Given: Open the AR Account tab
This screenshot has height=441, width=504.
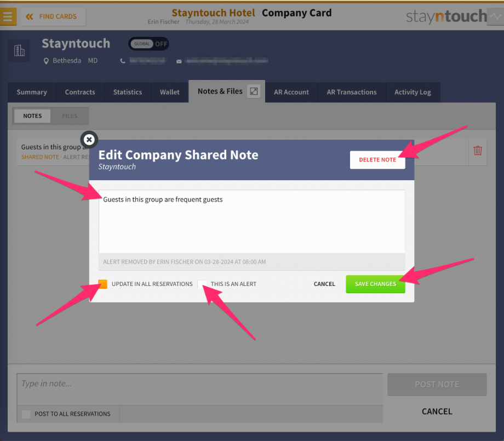Looking at the screenshot, I should [291, 92].
